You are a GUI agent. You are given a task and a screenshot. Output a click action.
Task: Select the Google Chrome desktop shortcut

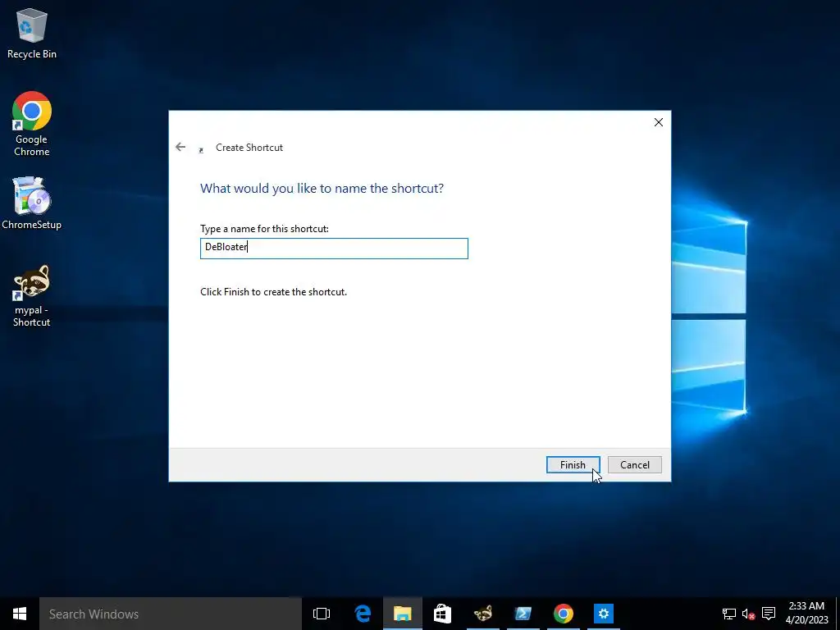32,125
